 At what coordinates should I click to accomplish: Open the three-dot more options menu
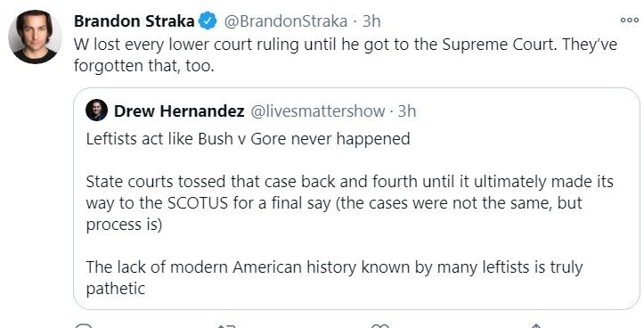tap(629, 20)
